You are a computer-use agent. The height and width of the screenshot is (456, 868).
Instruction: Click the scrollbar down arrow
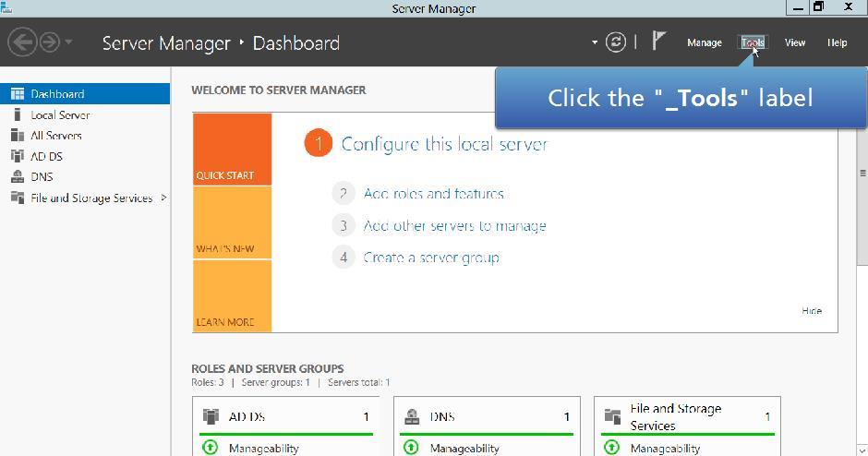[862, 450]
